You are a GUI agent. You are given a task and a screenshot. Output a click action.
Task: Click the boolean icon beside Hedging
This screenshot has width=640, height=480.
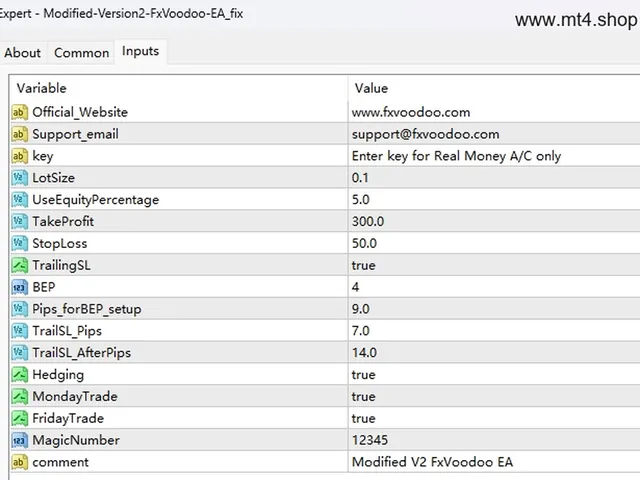tap(20, 375)
